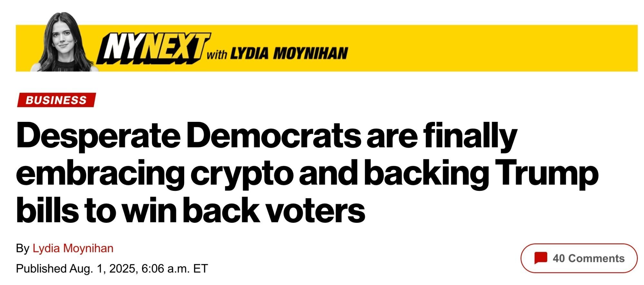Click empty yellow area of the banner

click(x=493, y=48)
